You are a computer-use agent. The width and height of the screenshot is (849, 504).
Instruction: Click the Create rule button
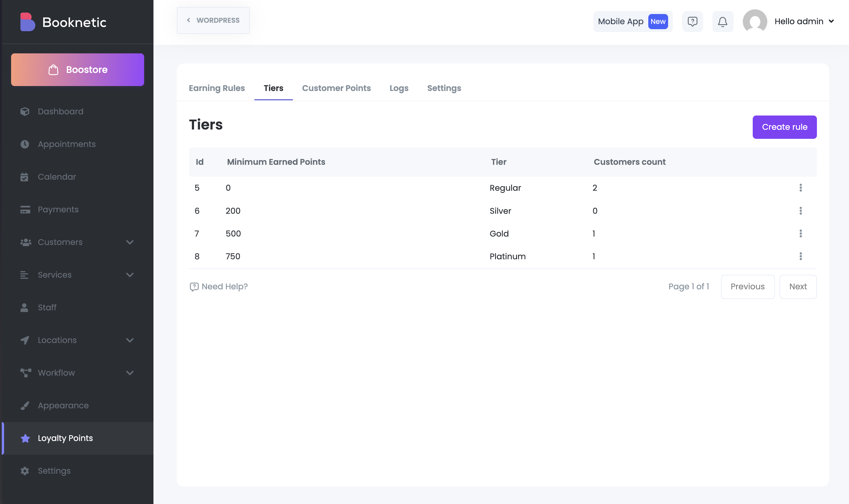pyautogui.click(x=784, y=127)
